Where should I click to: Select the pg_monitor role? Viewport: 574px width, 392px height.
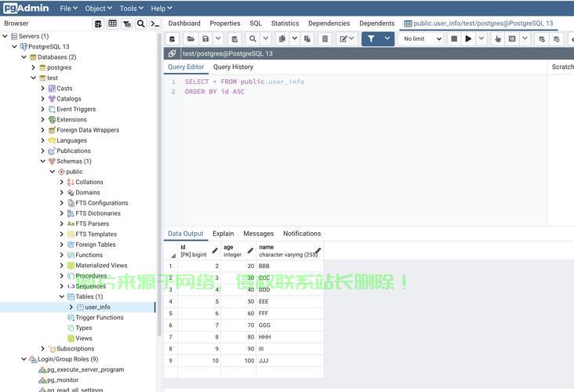pos(63,380)
